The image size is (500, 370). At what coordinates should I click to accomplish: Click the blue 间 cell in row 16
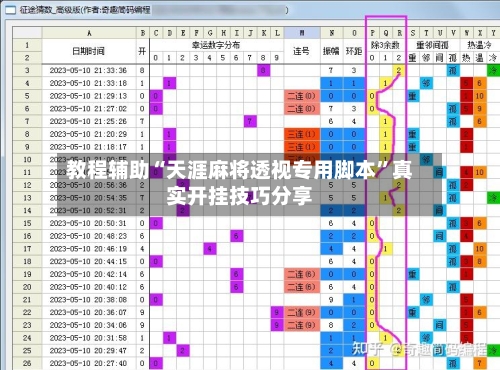[440, 236]
